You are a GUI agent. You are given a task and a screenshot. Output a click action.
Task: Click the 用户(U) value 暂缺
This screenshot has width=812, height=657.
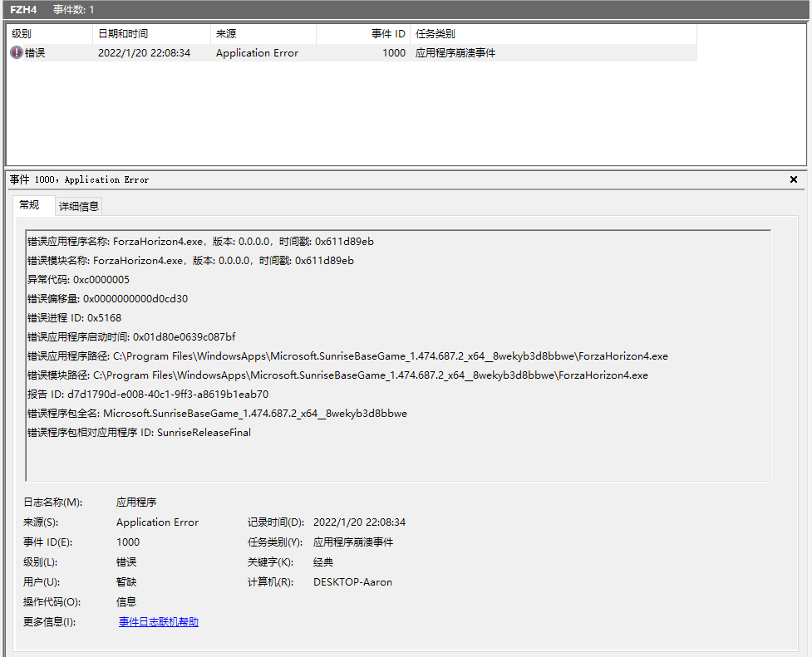(126, 582)
